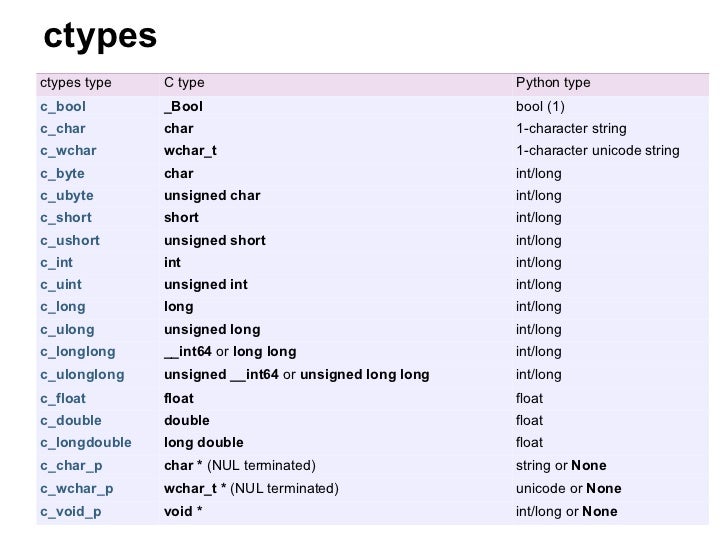Open the c_ulong link

(x=67, y=330)
